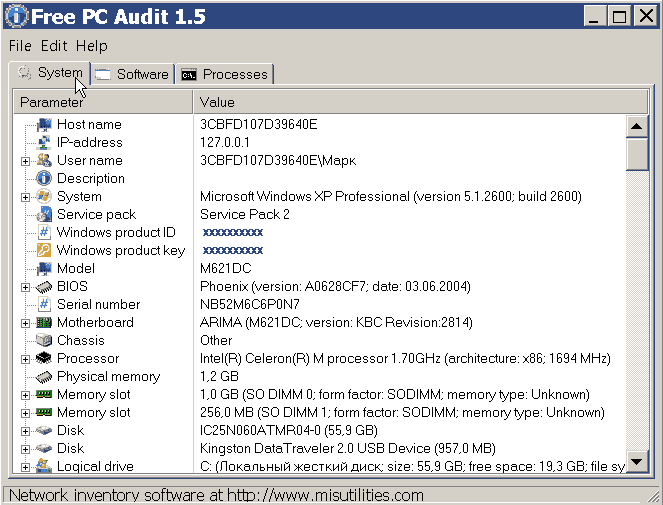
Task: Minimize the Free PC Audit window
Action: [595, 16]
